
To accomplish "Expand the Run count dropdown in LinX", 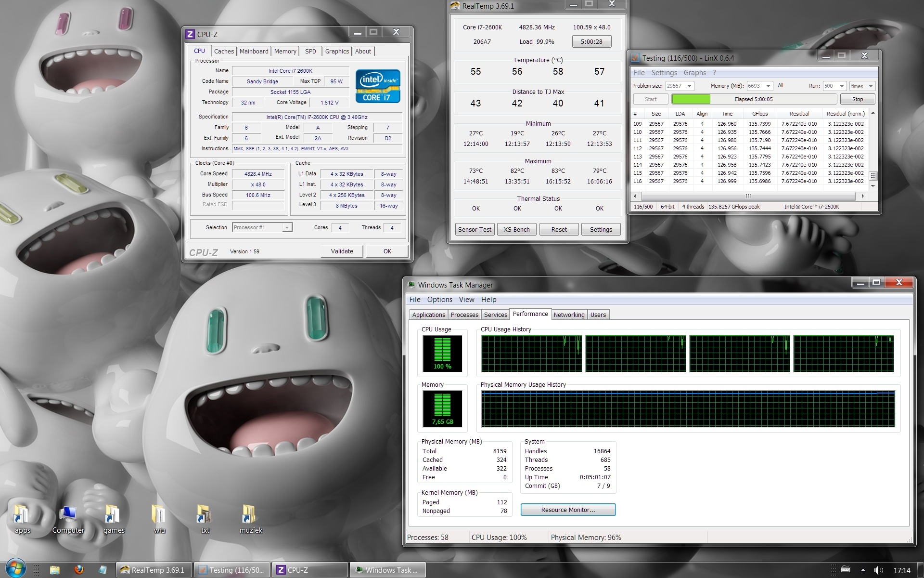I will click(842, 86).
